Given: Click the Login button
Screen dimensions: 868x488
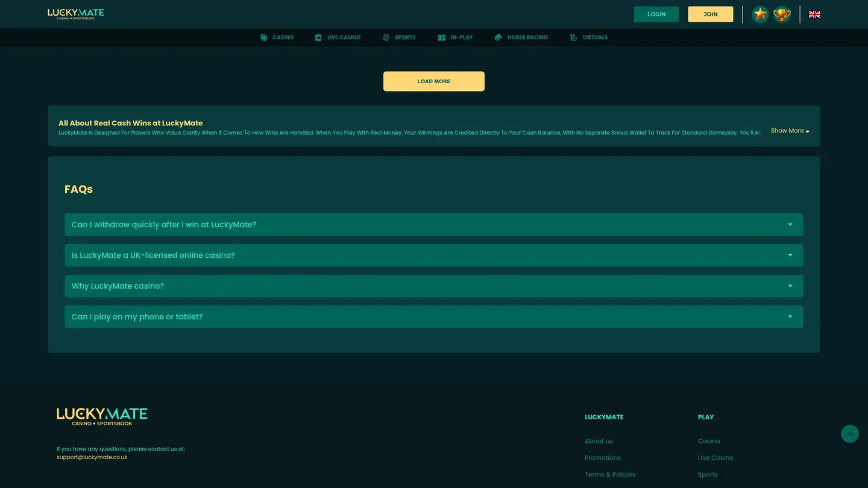Looking at the screenshot, I should pyautogui.click(x=656, y=14).
